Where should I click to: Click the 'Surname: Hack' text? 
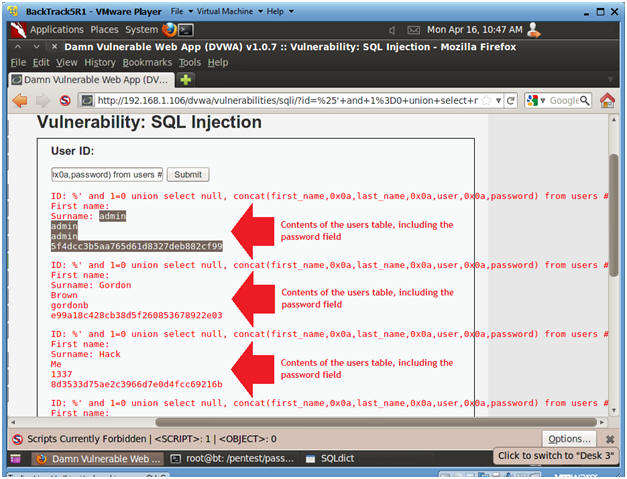[86, 354]
